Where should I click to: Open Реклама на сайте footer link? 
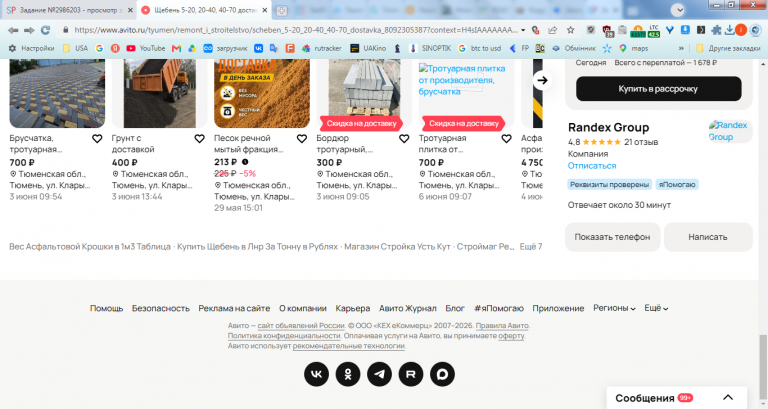click(234, 309)
